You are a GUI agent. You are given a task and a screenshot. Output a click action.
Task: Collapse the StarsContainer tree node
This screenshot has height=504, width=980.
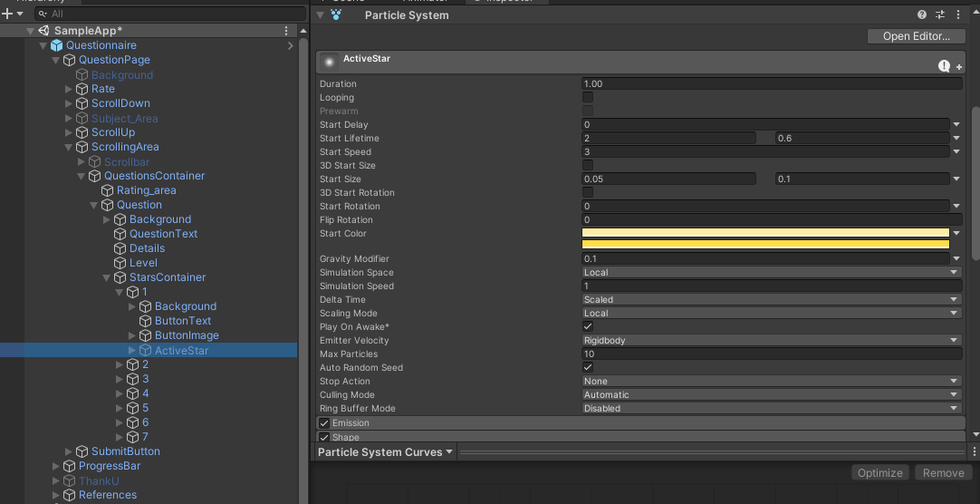point(107,277)
